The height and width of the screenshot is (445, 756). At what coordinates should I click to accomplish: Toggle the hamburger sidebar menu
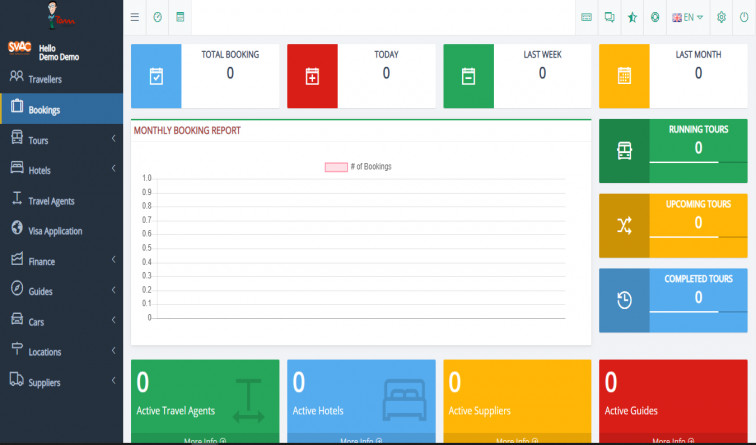tap(135, 17)
